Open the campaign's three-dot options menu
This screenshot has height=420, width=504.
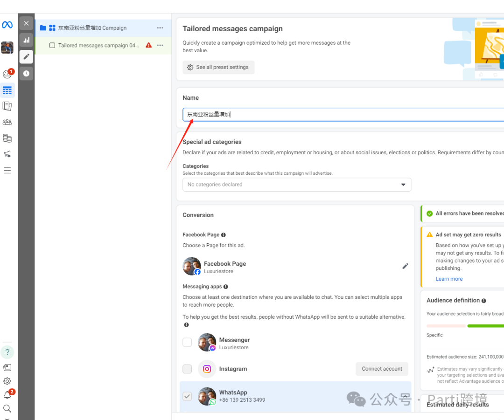tap(160, 28)
